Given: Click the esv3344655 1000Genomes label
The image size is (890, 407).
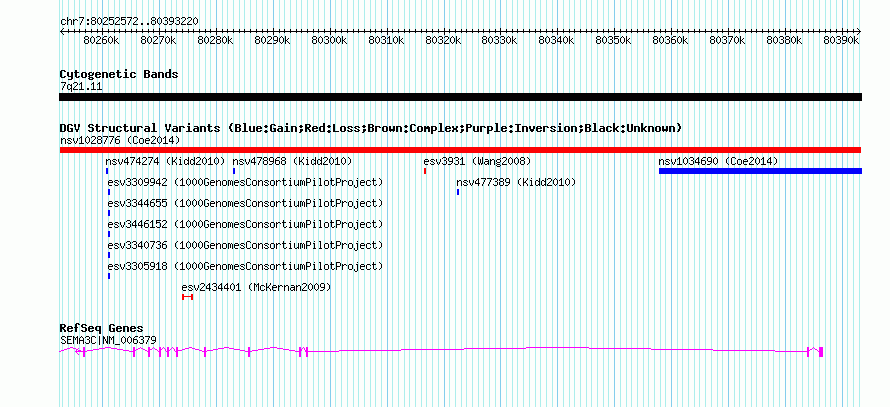Looking at the screenshot, I should coord(245,203).
